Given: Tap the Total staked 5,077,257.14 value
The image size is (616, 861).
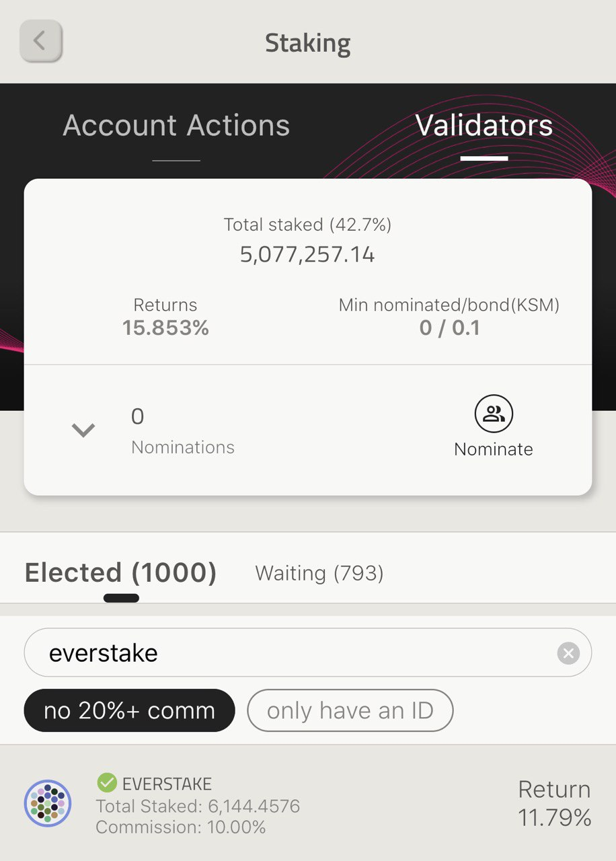Looking at the screenshot, I should (x=307, y=254).
